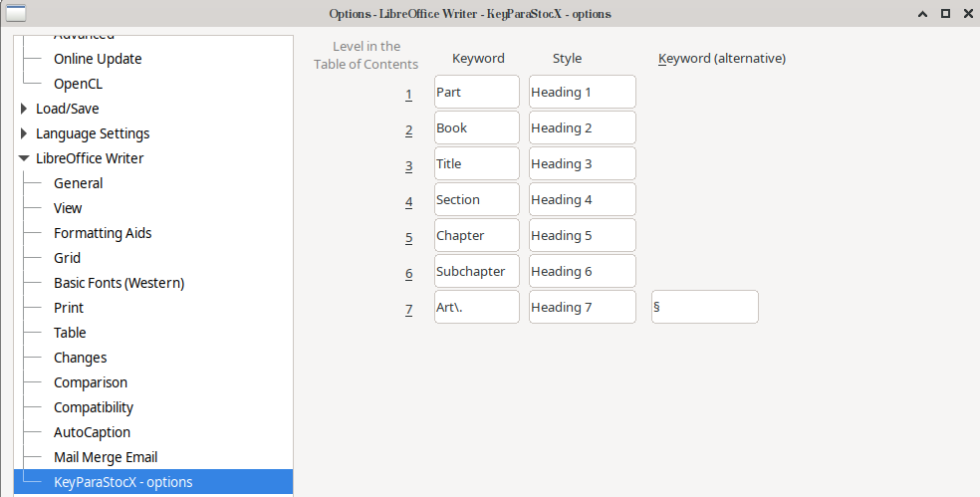
Task: Click the level 4 label link
Action: (x=408, y=200)
